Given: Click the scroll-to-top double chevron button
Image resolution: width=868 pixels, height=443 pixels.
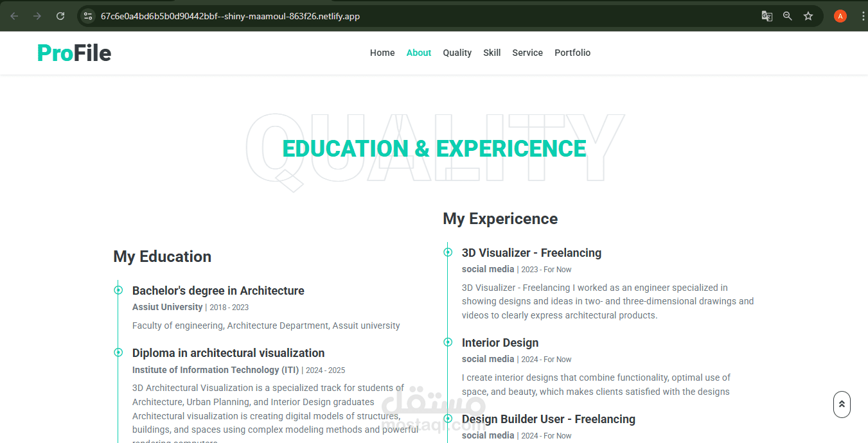Looking at the screenshot, I should [842, 404].
